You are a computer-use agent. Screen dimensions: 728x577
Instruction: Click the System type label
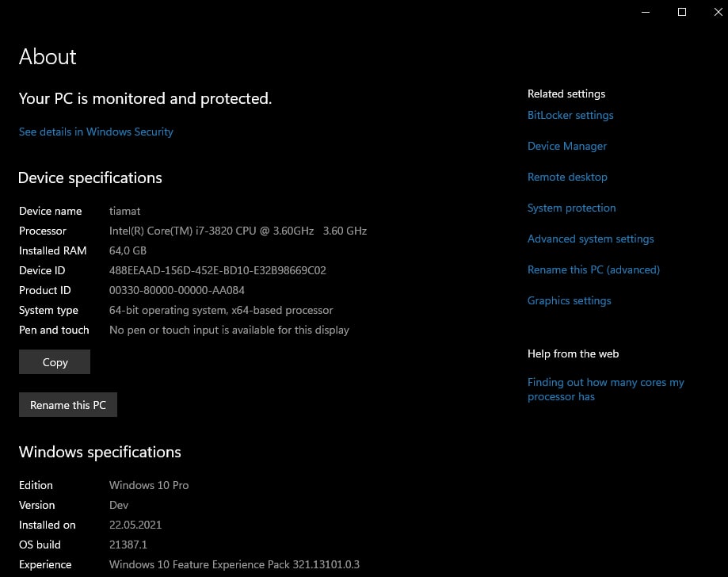pyautogui.click(x=48, y=311)
